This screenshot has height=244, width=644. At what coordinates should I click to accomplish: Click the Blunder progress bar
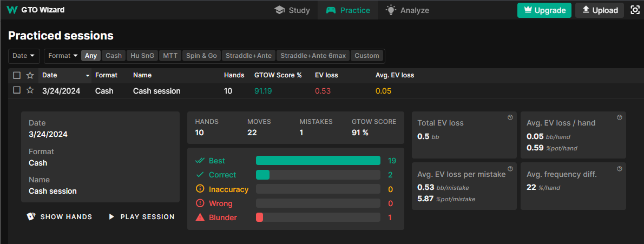coord(318,217)
